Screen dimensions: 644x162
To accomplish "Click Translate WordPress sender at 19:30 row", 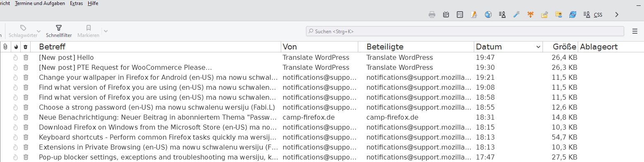I will (x=316, y=67).
